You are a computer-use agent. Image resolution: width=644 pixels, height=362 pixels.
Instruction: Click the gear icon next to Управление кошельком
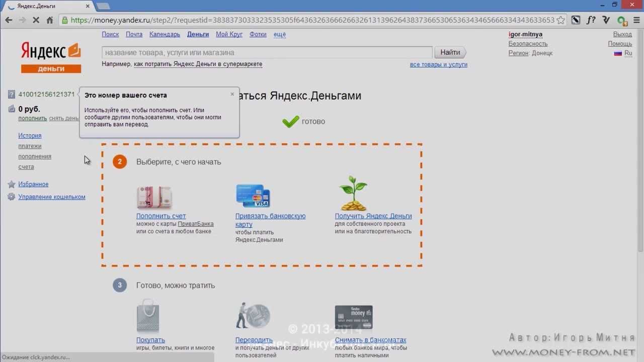click(12, 197)
